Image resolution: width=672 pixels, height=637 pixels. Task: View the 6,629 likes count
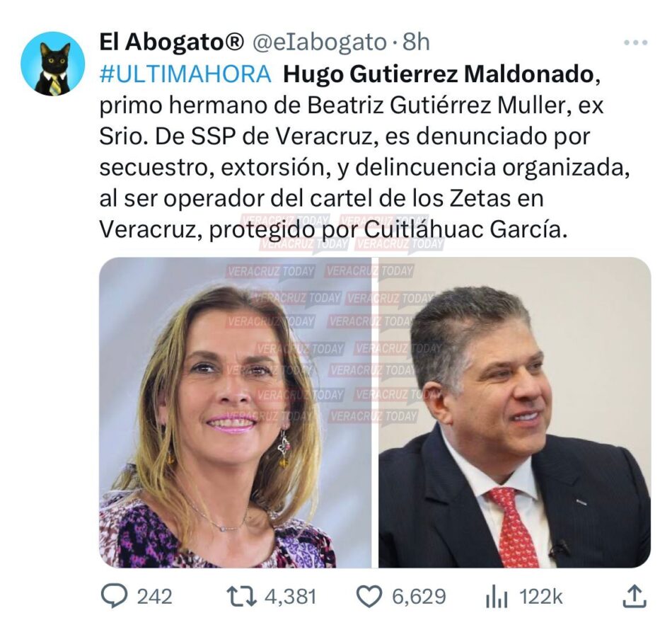coord(419,597)
